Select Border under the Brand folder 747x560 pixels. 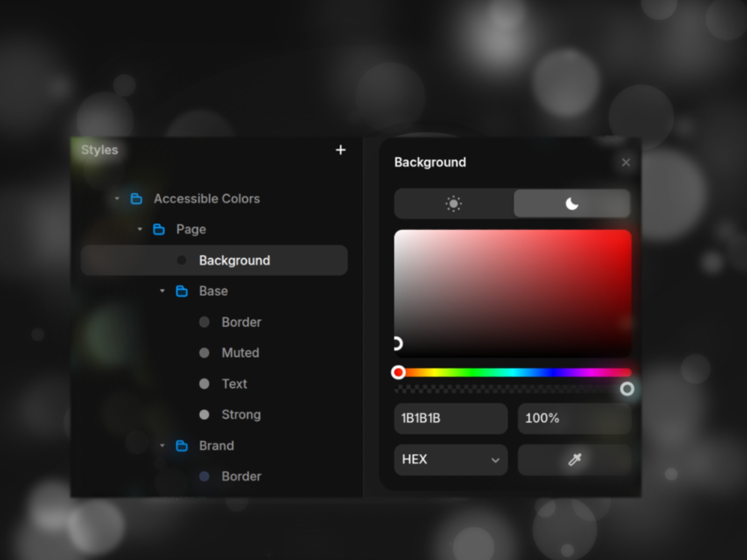point(241,476)
